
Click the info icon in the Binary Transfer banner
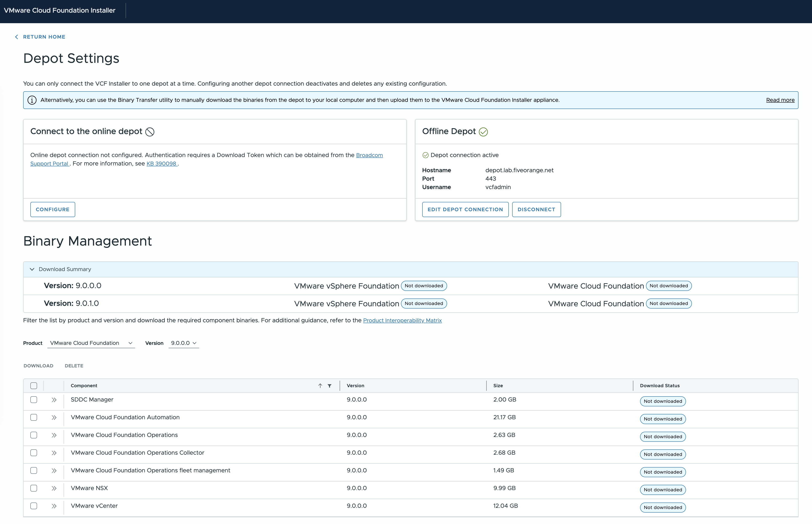coord(32,100)
